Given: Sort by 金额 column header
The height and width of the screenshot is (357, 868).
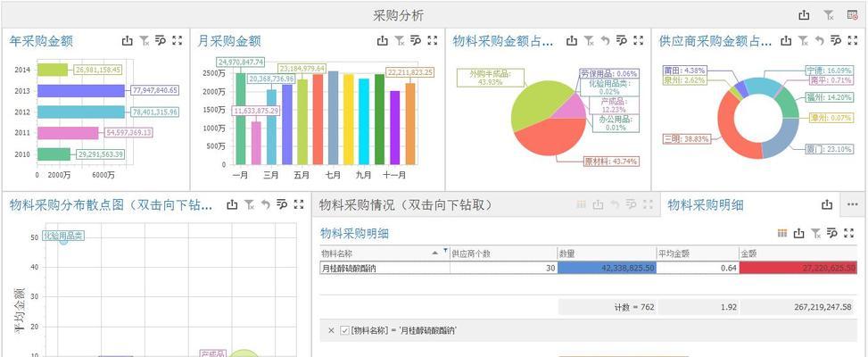Looking at the screenshot, I should click(798, 253).
